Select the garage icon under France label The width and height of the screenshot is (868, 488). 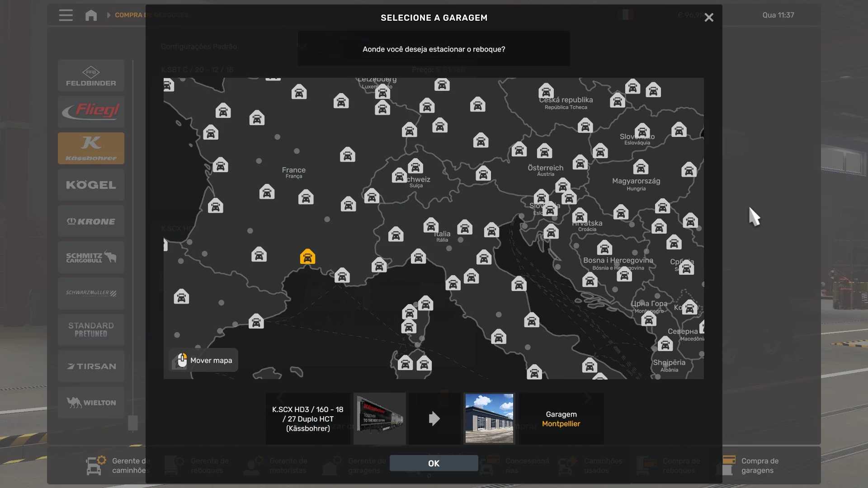click(x=306, y=197)
